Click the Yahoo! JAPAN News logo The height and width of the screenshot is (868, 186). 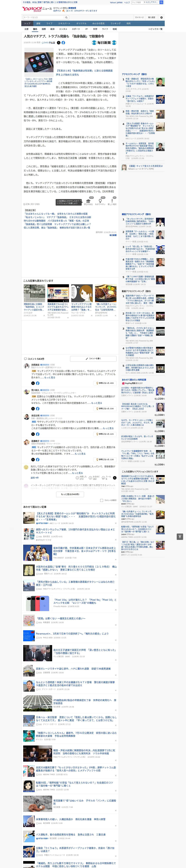click(x=37, y=9)
